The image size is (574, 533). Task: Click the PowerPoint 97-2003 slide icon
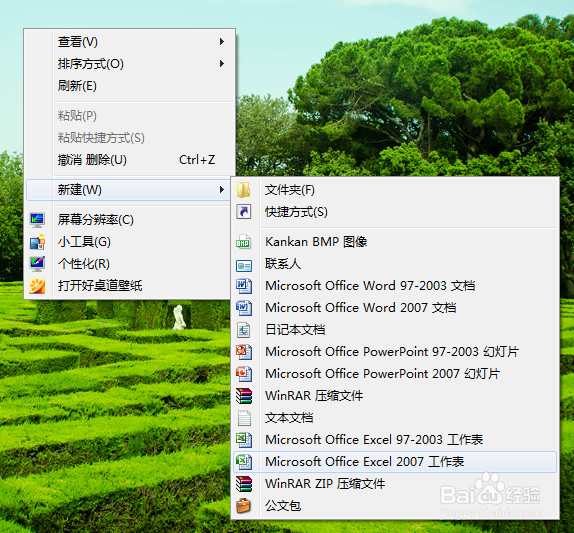[x=243, y=352]
